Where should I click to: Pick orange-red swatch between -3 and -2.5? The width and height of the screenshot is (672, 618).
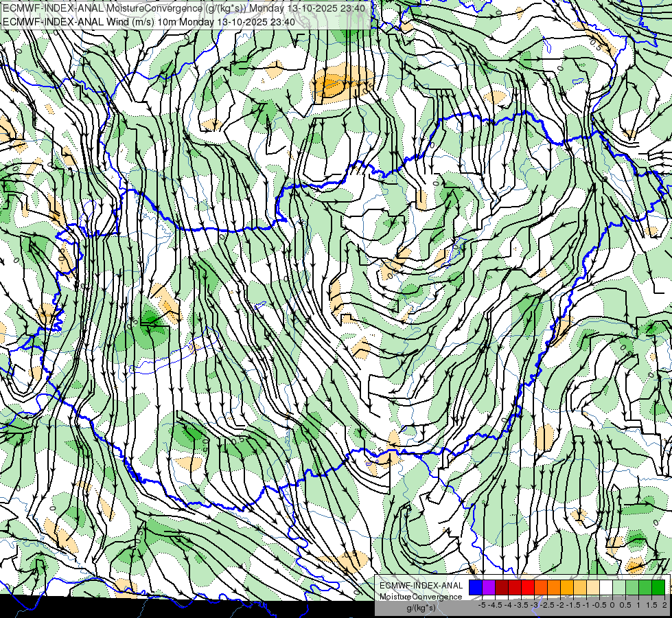point(541,588)
